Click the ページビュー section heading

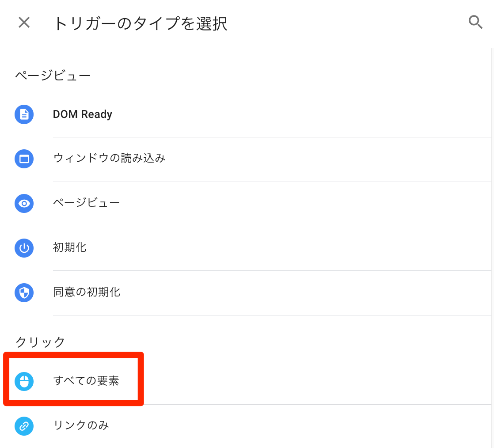(x=53, y=76)
